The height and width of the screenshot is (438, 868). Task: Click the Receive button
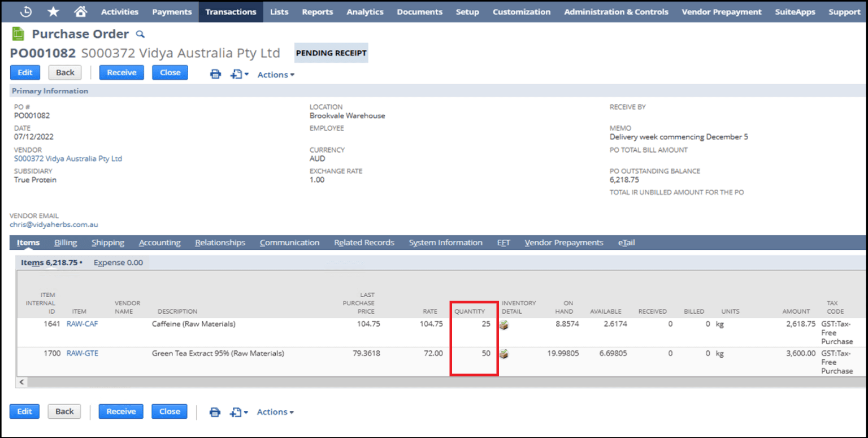[x=121, y=72]
